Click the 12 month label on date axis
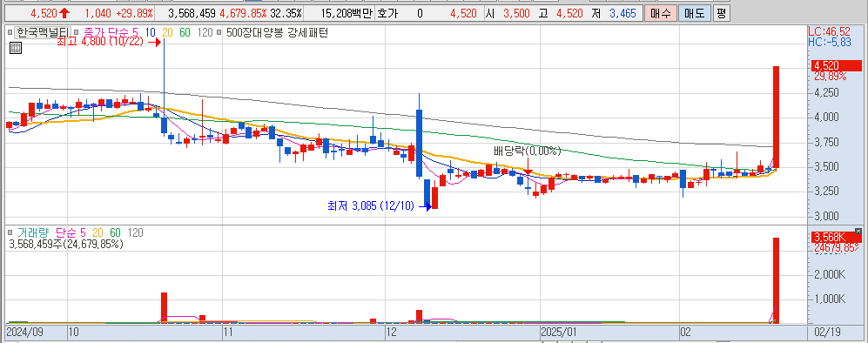Screen dimensions: 868x343 [x=393, y=332]
